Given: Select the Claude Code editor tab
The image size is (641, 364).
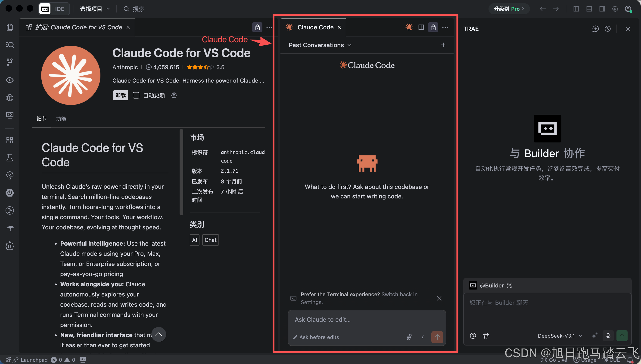Looking at the screenshot, I should [313, 27].
